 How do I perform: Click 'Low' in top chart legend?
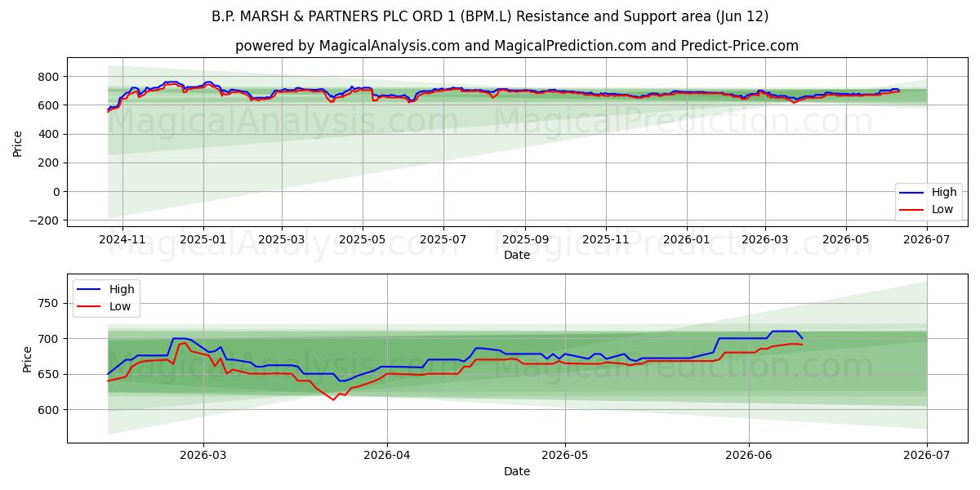click(x=943, y=210)
